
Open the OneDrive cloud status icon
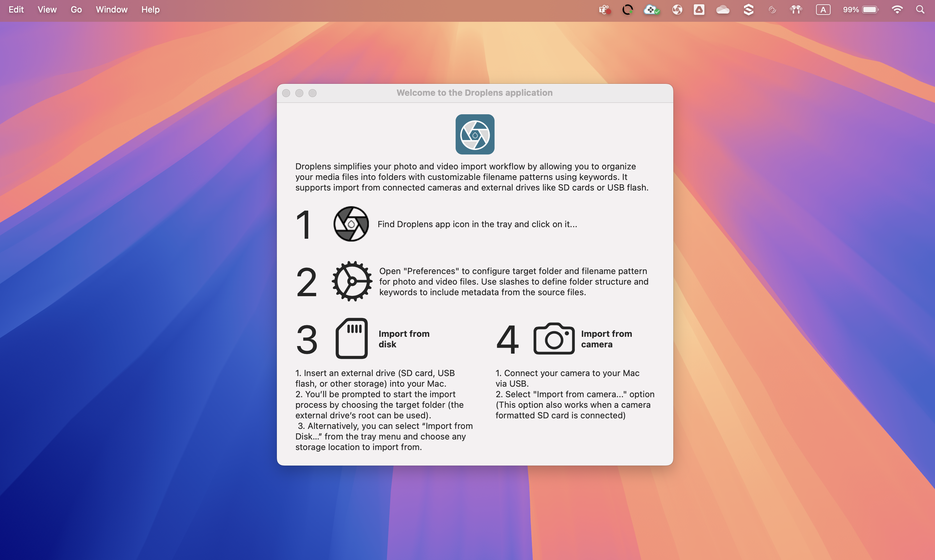coord(723,10)
